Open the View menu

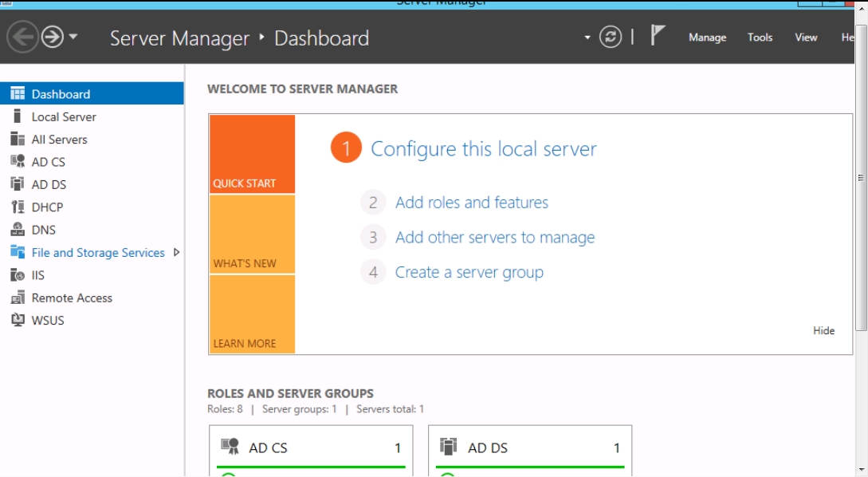pyautogui.click(x=806, y=37)
